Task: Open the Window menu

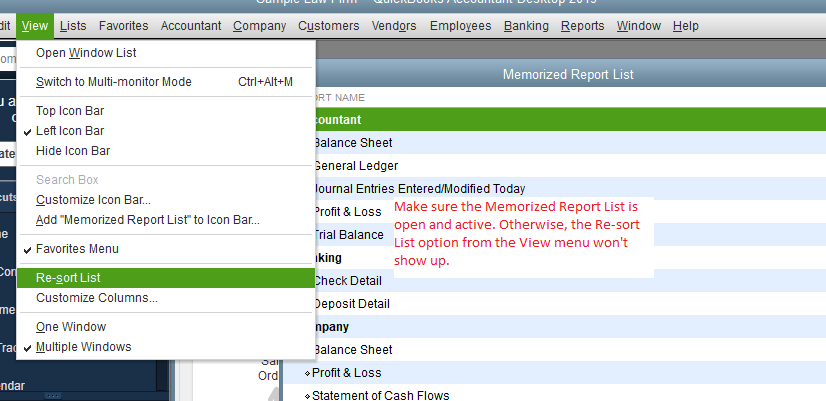Action: pos(638,26)
